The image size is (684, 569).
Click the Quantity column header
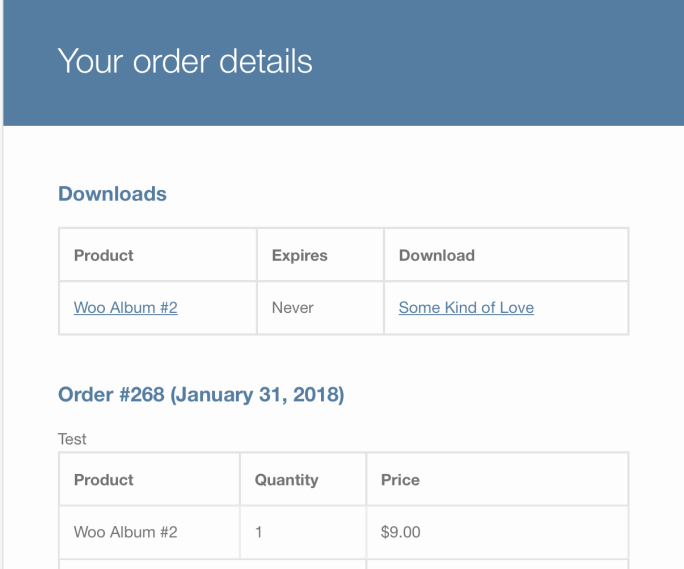coord(286,480)
